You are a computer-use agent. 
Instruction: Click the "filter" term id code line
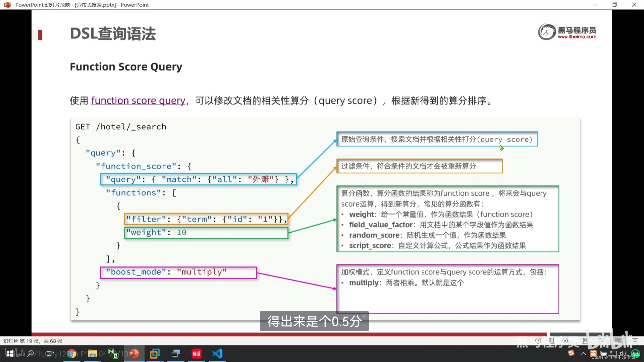(206, 219)
